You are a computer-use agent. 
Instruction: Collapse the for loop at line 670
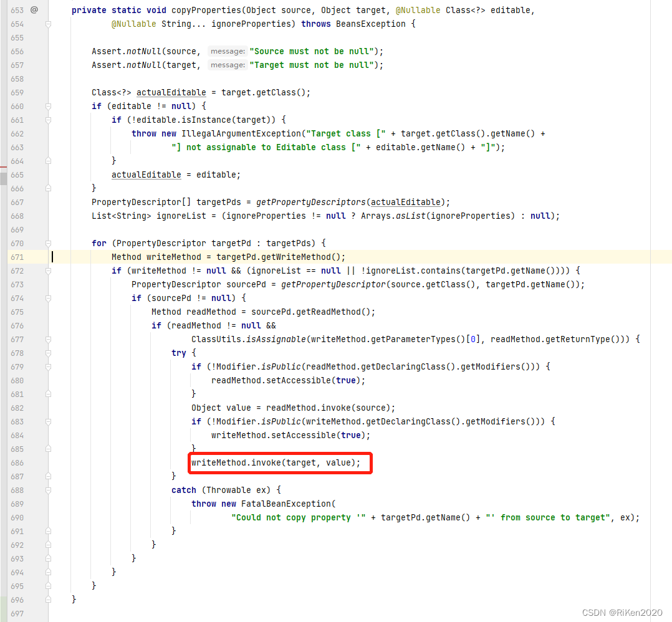(48, 243)
